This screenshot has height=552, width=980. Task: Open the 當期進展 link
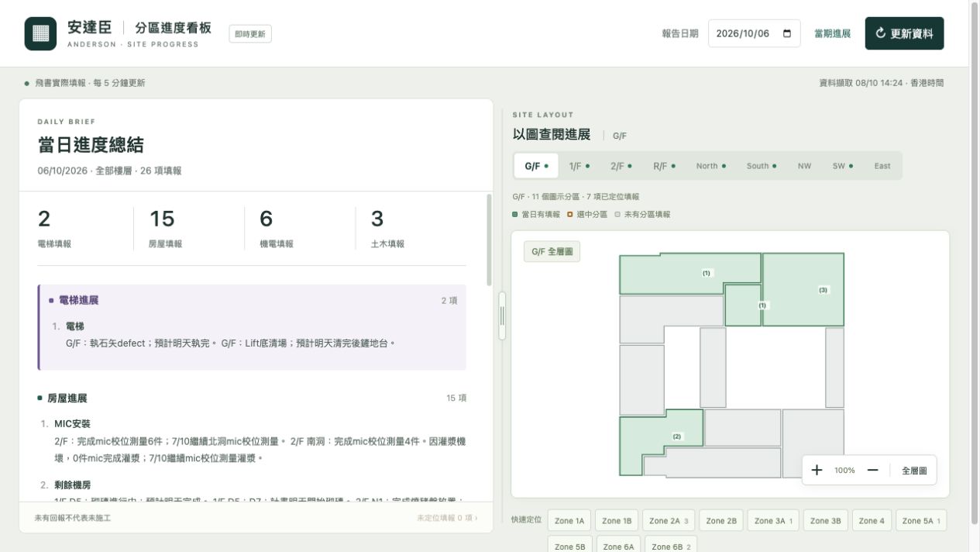832,34
